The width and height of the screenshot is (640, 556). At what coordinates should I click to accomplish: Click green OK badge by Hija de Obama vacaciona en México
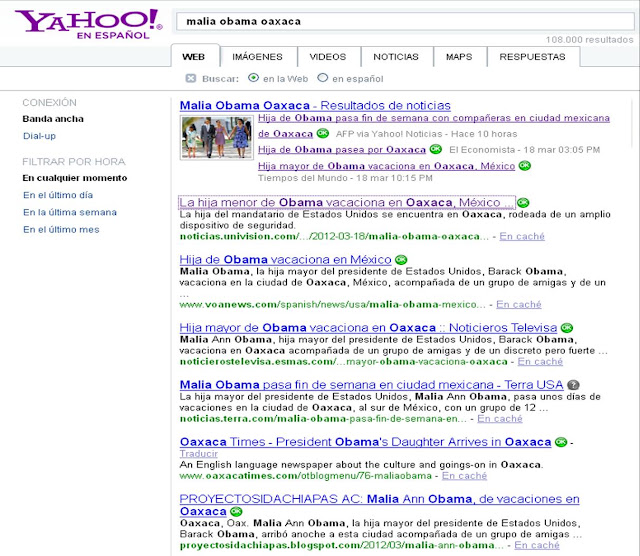tap(401, 260)
